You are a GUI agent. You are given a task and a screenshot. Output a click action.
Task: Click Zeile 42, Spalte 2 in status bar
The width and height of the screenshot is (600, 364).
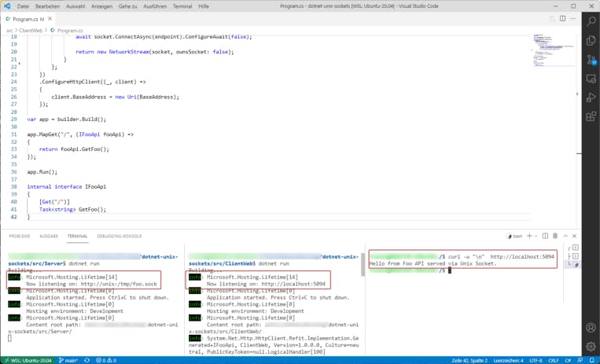469,360
